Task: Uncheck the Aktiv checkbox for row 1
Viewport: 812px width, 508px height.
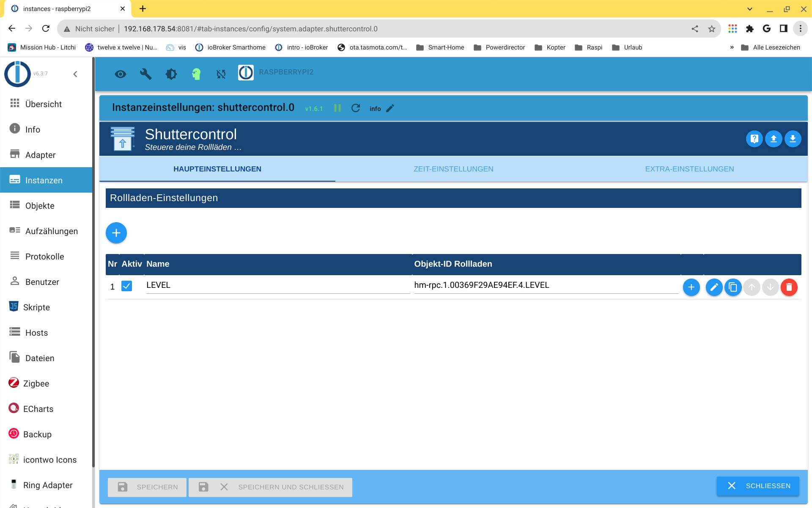Action: 126,286
